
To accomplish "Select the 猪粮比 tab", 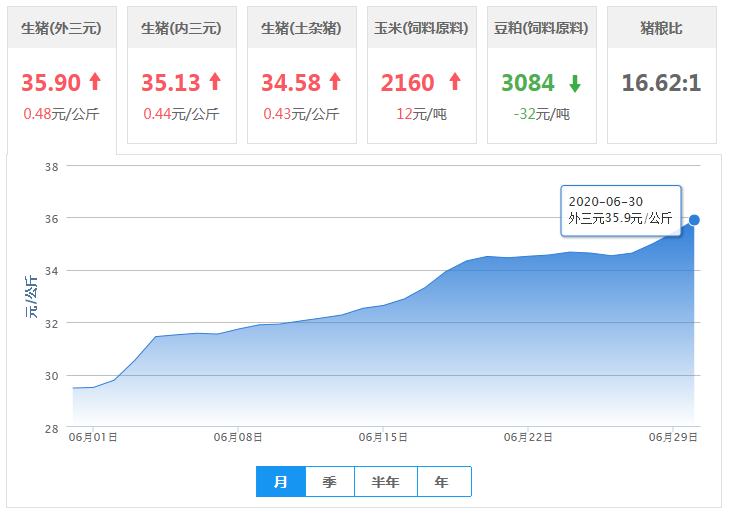I will 661,29.
